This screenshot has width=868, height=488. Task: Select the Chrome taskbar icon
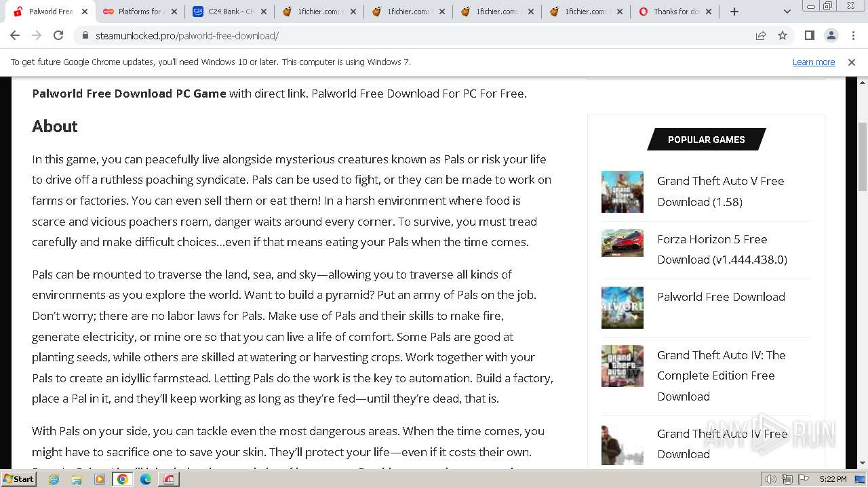pyautogui.click(x=123, y=479)
